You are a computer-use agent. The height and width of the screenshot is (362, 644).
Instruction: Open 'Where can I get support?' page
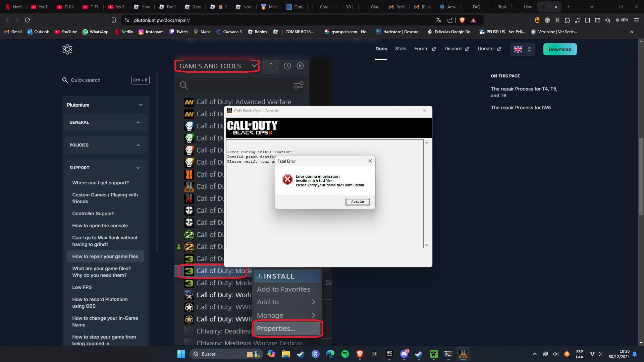[100, 183]
